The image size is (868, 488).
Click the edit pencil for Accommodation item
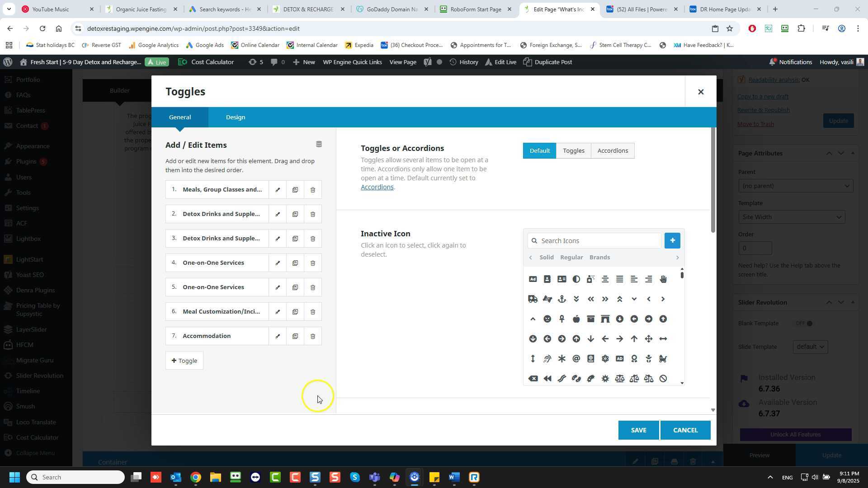point(278,336)
